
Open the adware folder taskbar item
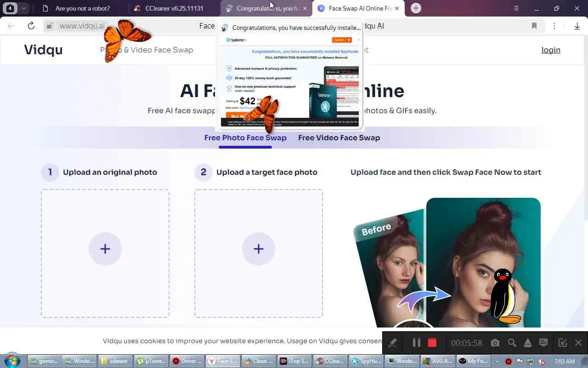click(x=115, y=361)
